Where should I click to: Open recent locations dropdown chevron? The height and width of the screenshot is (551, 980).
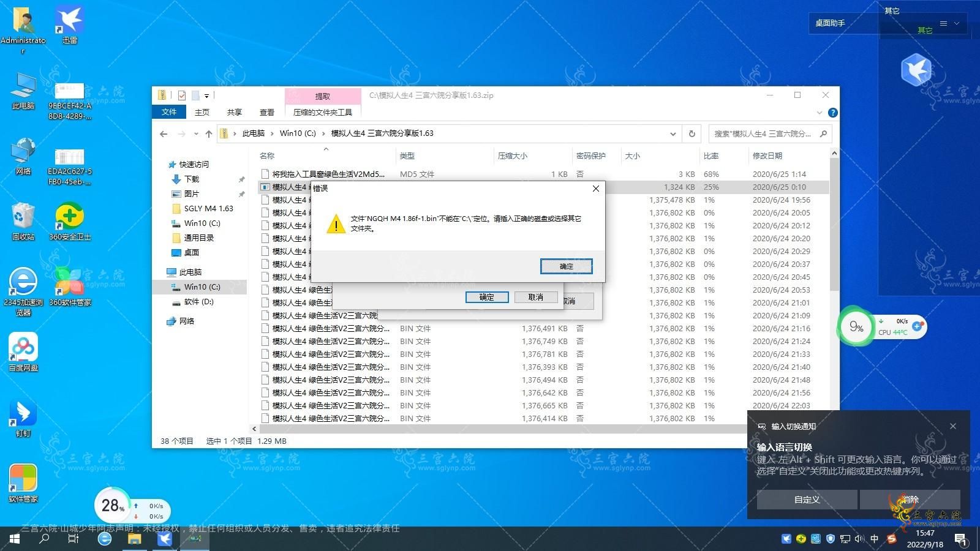tap(196, 133)
